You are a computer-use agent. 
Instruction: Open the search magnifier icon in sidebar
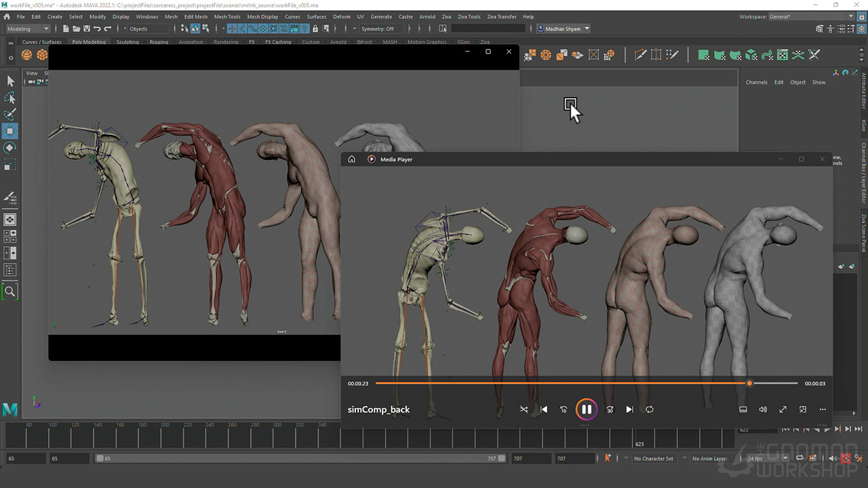point(10,291)
